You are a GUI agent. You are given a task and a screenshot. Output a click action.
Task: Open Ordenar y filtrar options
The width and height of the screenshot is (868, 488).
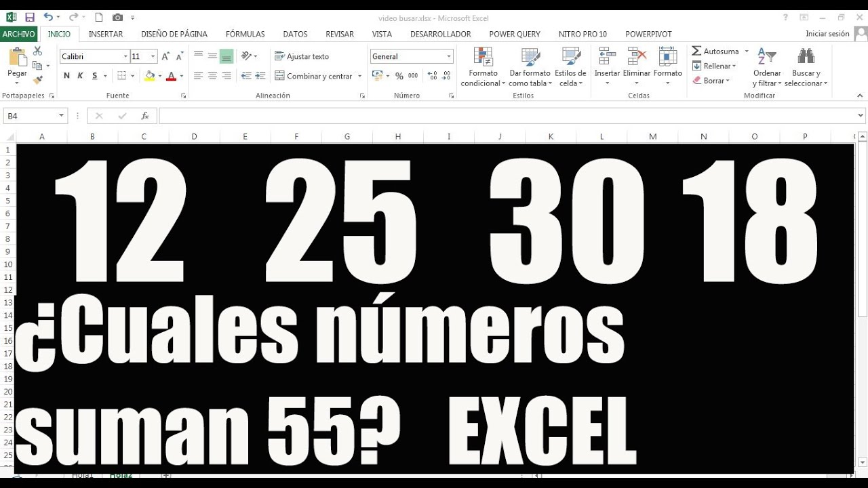[767, 67]
